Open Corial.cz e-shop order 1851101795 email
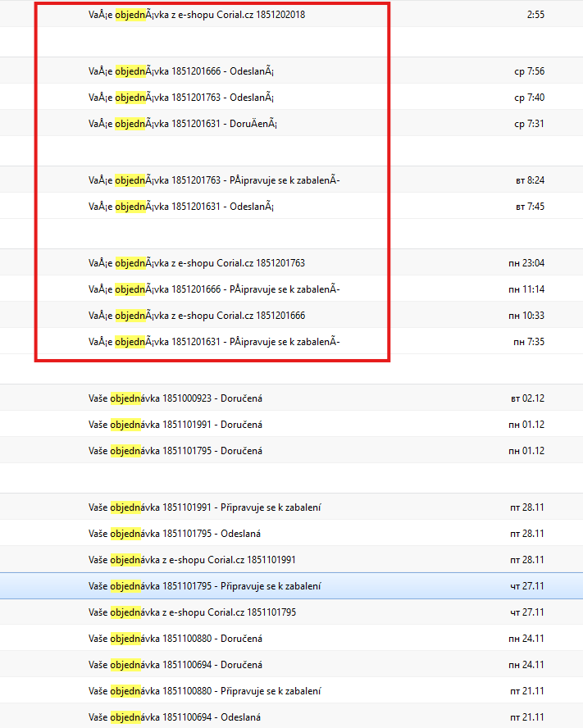583x728 pixels. pos(192,612)
